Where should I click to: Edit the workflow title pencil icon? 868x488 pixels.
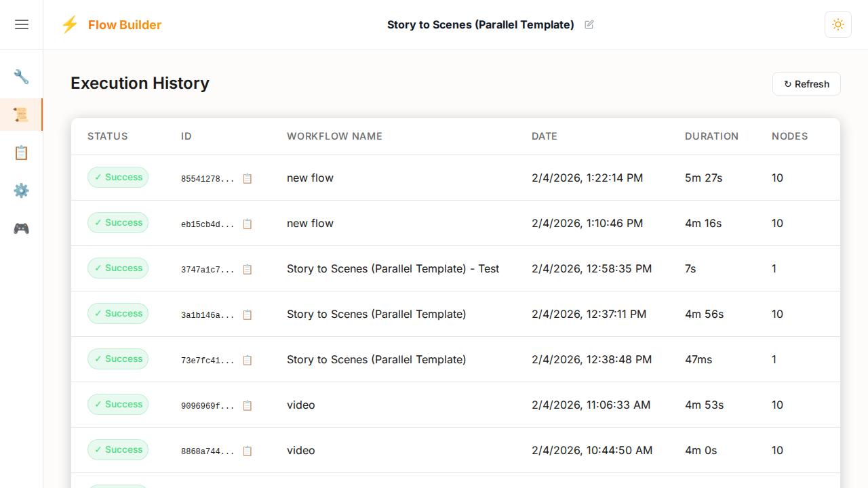click(x=589, y=24)
